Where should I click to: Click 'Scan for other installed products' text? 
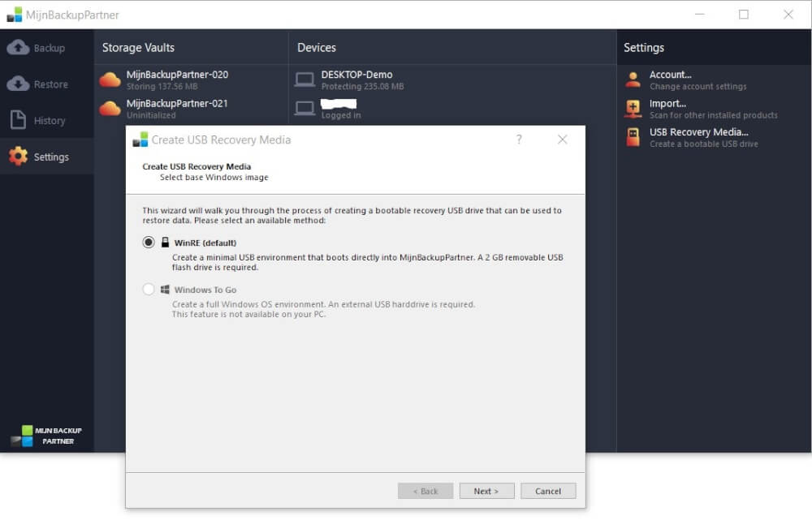714,115
